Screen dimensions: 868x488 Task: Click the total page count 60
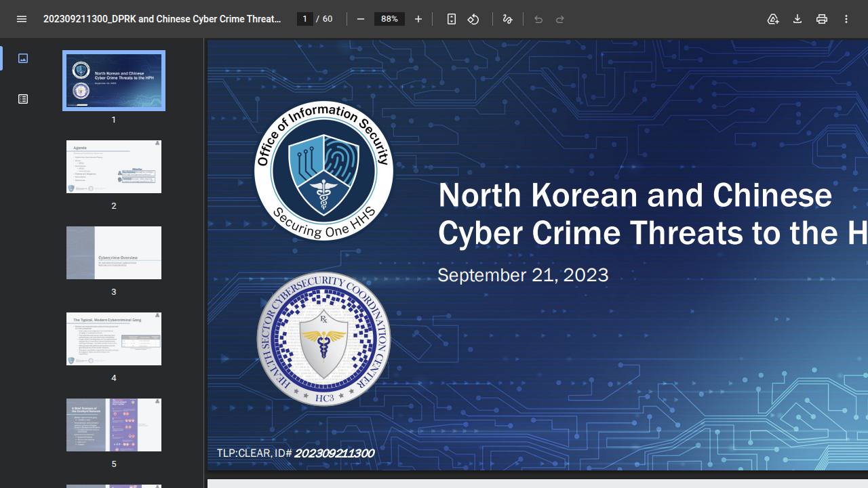(328, 19)
